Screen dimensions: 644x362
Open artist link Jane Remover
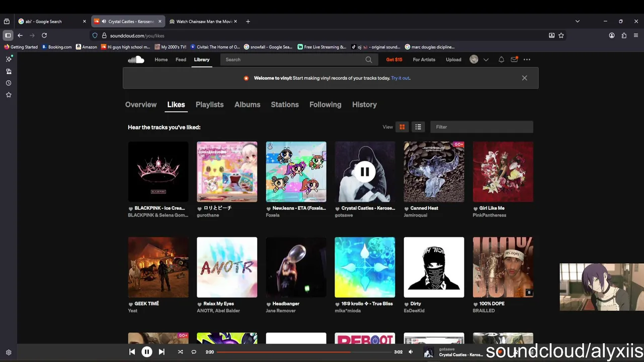pyautogui.click(x=281, y=311)
